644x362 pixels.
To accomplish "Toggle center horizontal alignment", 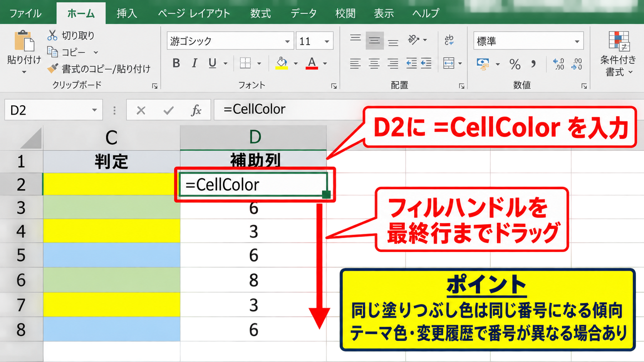I will tap(374, 63).
